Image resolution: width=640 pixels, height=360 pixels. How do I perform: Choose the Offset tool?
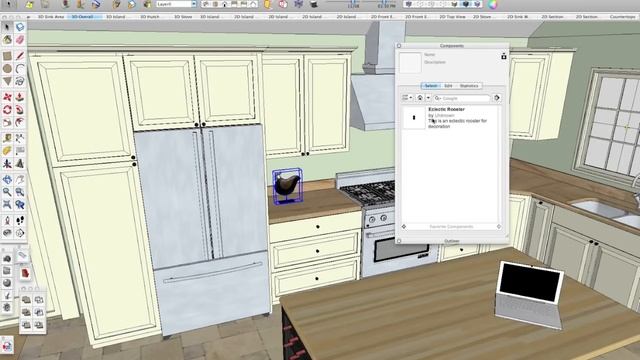(x=20, y=122)
